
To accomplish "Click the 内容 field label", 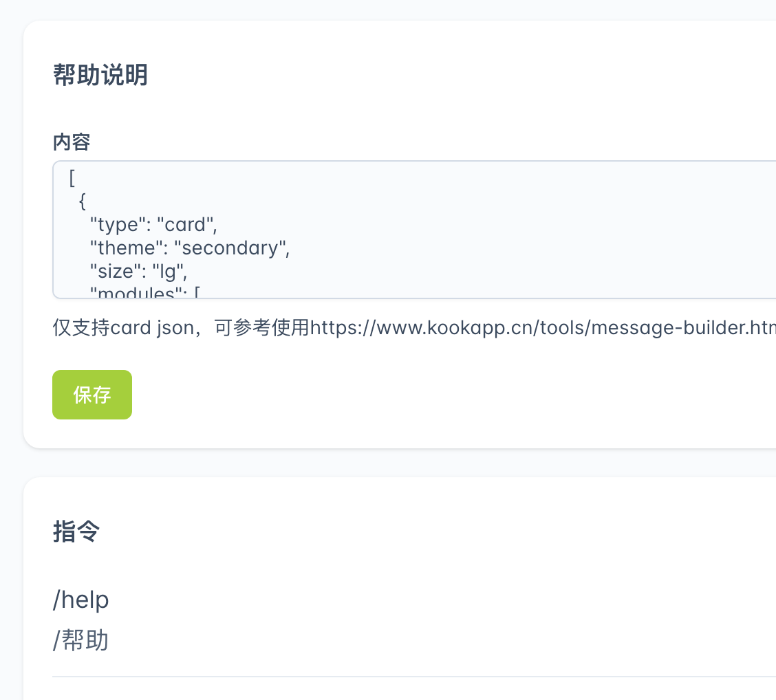I will coord(72,142).
